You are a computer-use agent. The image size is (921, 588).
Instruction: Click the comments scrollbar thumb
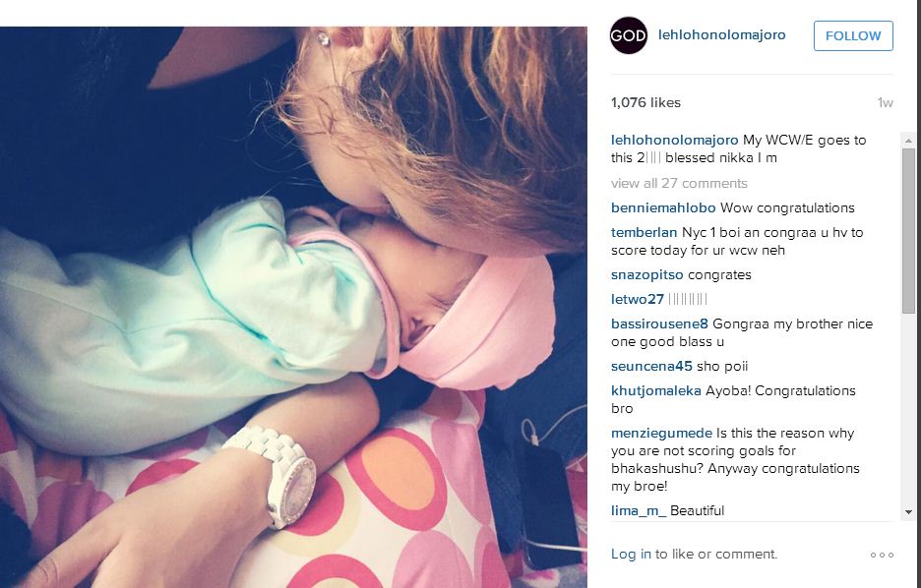click(x=908, y=231)
